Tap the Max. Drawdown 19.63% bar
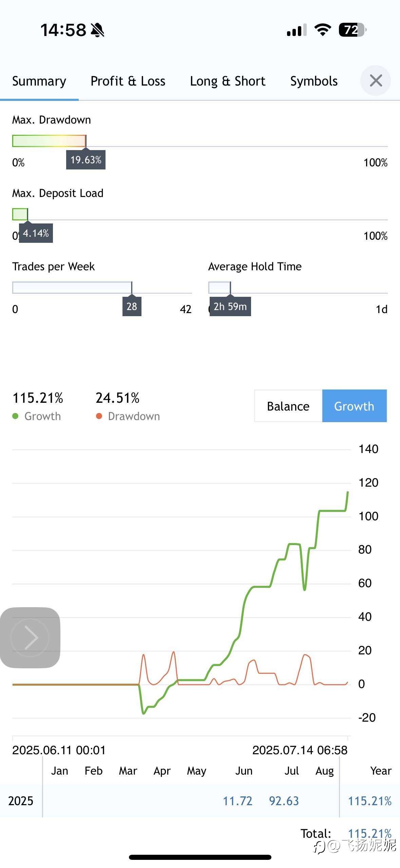Screen dimensions: 400x868 [49, 141]
